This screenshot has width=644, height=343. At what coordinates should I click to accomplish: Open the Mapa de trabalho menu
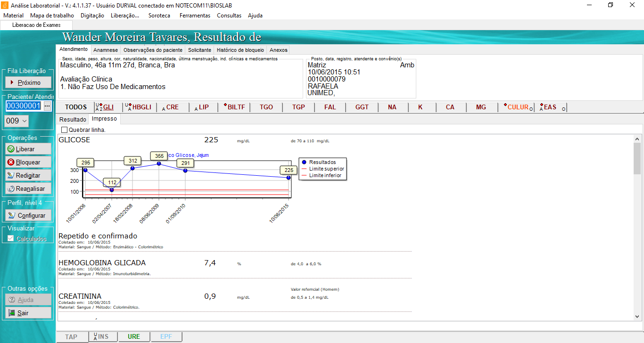tap(52, 16)
